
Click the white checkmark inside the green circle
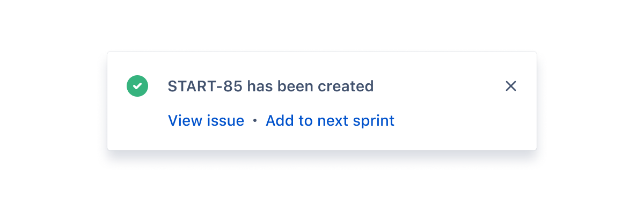tap(137, 86)
